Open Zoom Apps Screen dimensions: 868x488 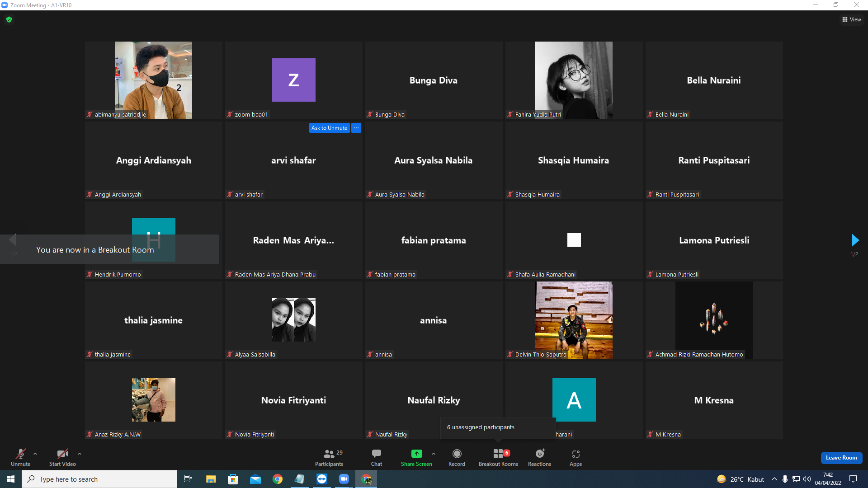point(576,457)
